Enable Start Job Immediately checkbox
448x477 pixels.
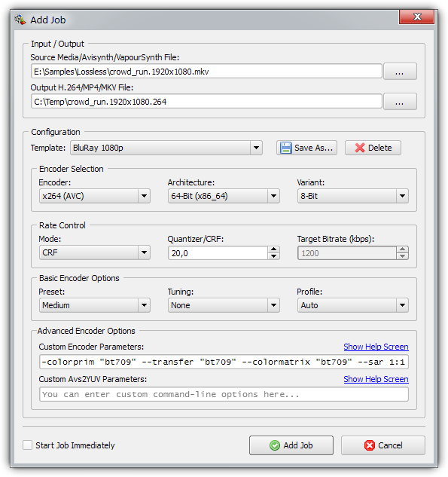[x=27, y=445]
